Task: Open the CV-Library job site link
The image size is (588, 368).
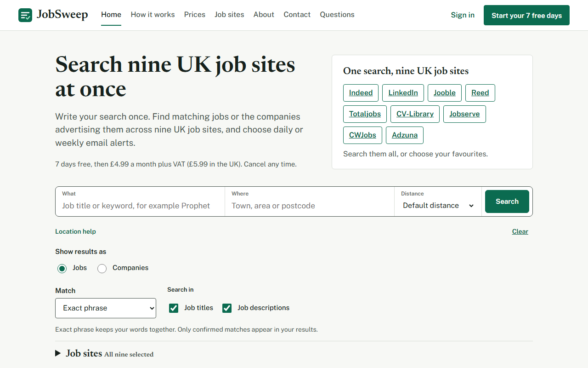Action: click(415, 114)
